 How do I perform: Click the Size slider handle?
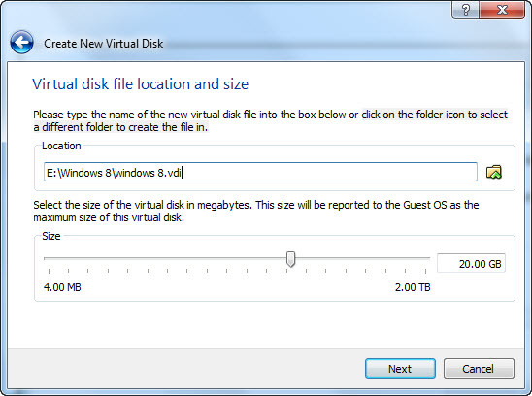[x=290, y=259]
